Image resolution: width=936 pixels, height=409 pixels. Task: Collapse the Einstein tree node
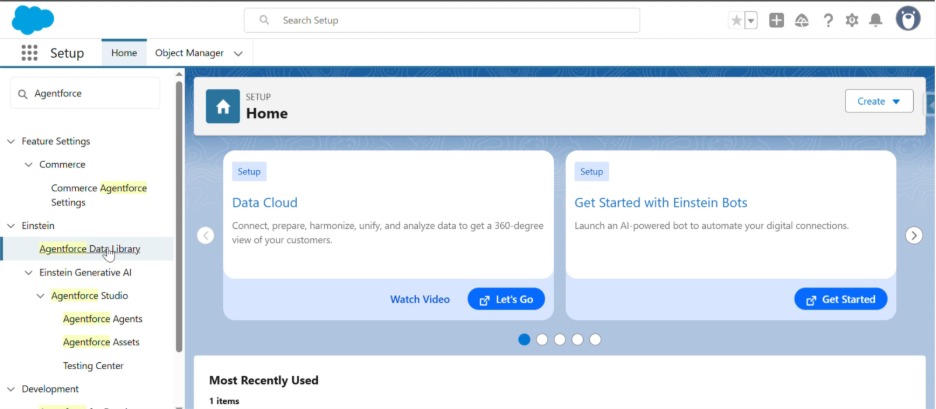click(11, 226)
